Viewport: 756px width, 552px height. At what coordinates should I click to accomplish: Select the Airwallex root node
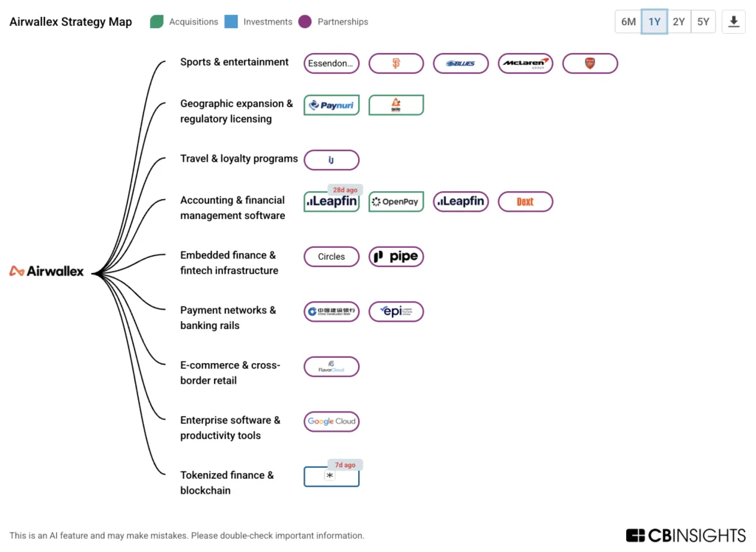click(x=47, y=271)
